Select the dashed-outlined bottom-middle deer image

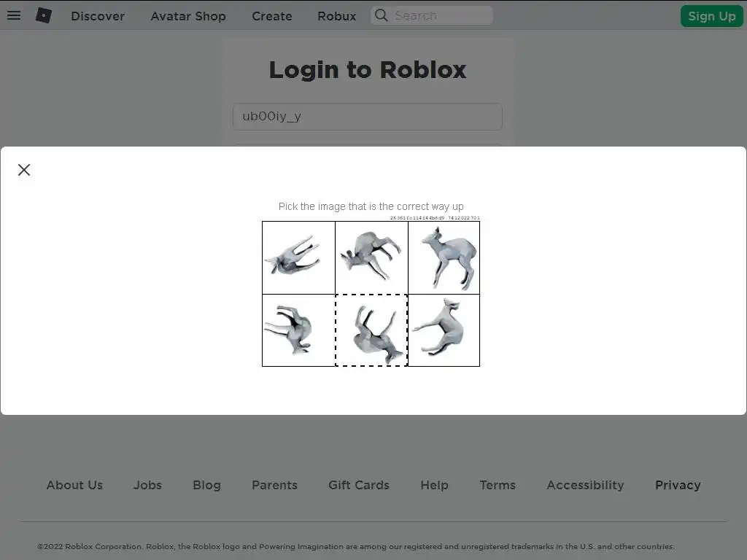371,330
